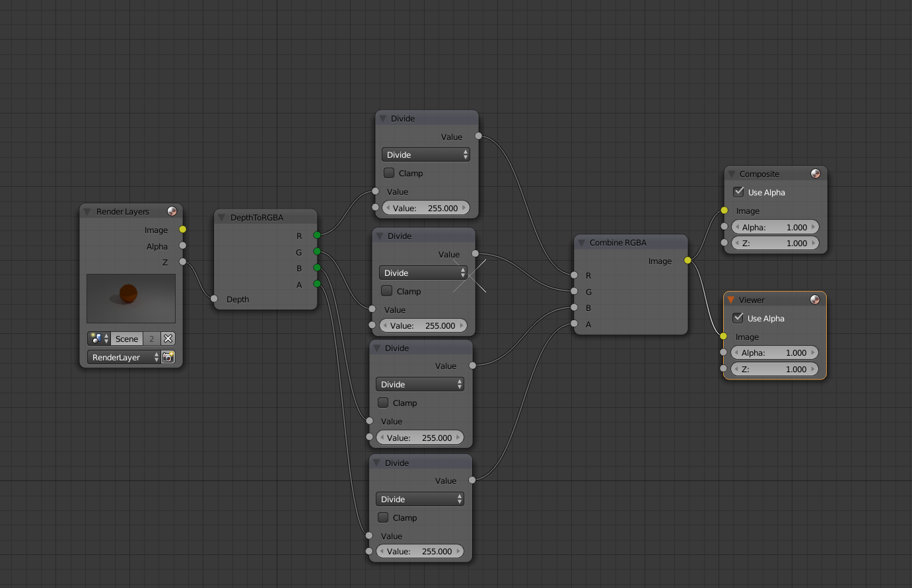Screen dimensions: 912x588
Task: Enable Clamp on Divide node feeding A input
Action: click(x=383, y=517)
